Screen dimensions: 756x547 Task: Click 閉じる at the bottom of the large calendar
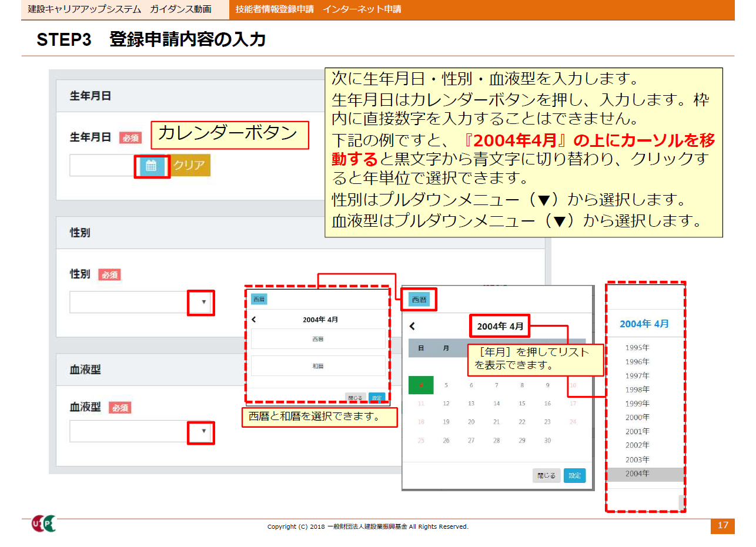click(547, 476)
